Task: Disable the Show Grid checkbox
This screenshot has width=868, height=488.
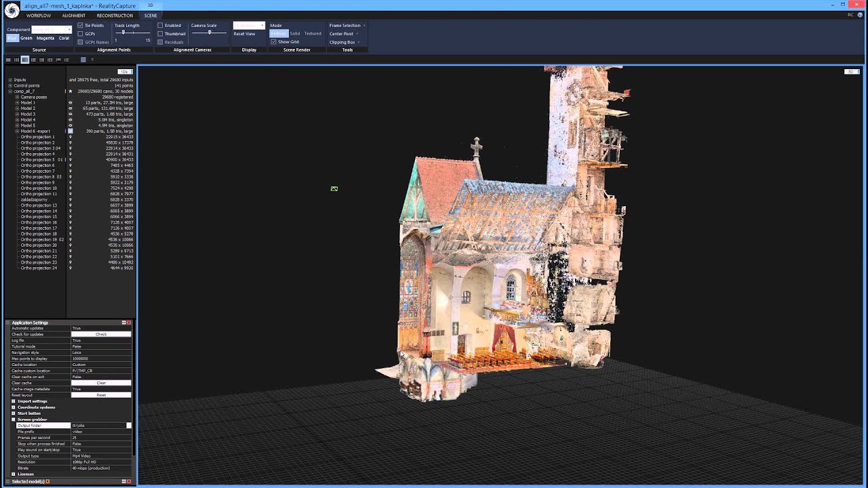Action: [x=273, y=42]
